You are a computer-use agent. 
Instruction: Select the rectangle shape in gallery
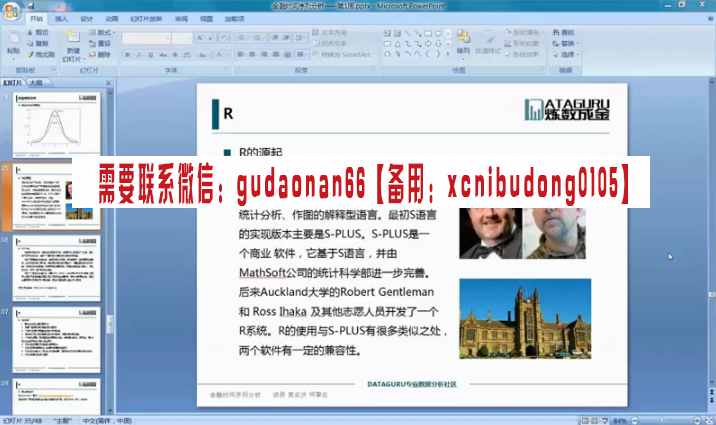coord(428,33)
